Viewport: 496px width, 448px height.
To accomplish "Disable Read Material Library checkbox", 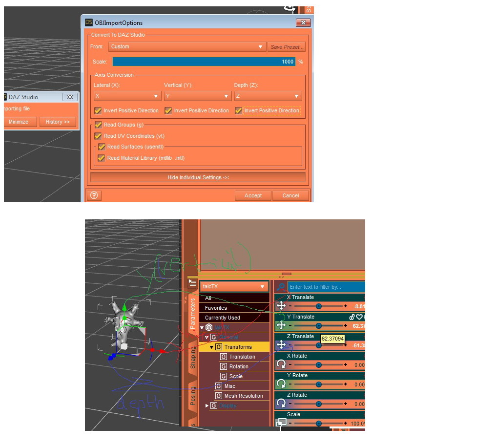I will [102, 158].
